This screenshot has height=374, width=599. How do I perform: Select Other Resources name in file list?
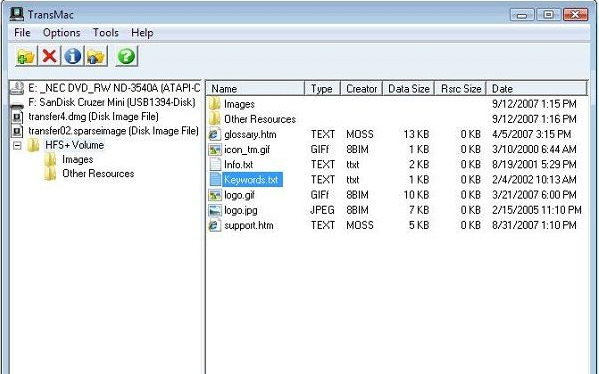[260, 119]
